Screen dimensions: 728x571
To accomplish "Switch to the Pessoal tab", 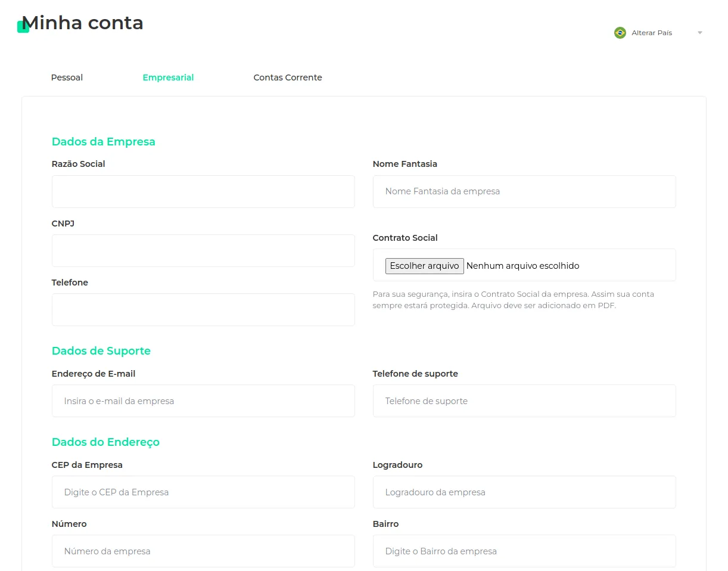I will click(67, 77).
